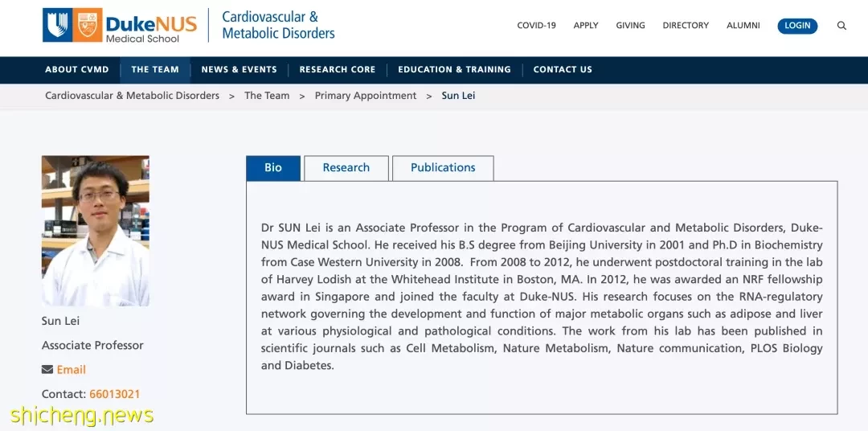868x431 pixels.
Task: Click the Duke-NUS Medical School logo
Action: tap(120, 26)
